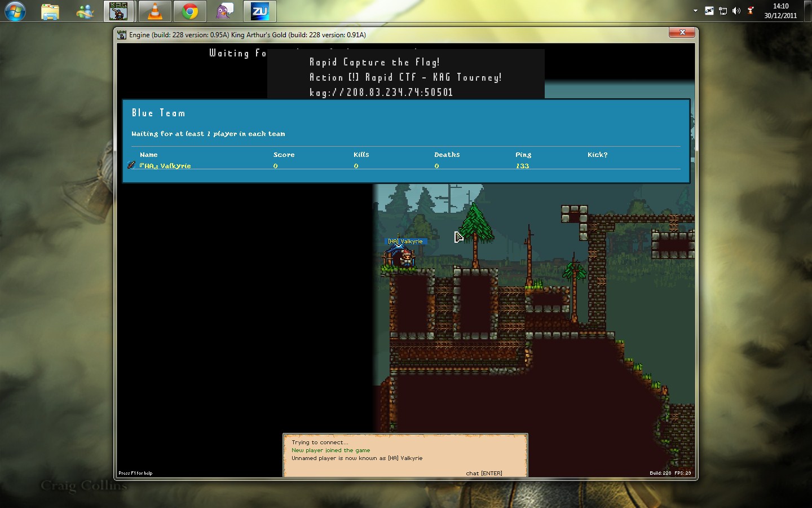Image resolution: width=812 pixels, height=508 pixels.
Task: Open the volume speaker tray icon
Action: (736, 11)
